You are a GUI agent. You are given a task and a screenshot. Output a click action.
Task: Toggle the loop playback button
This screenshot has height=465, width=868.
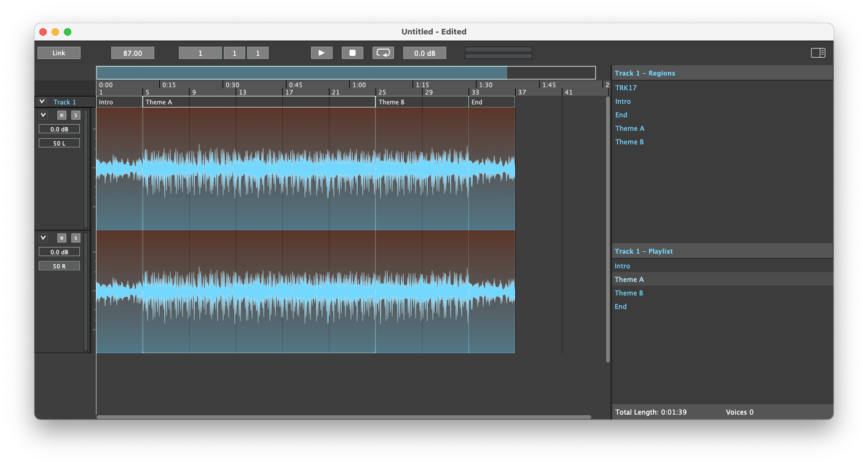coord(383,53)
